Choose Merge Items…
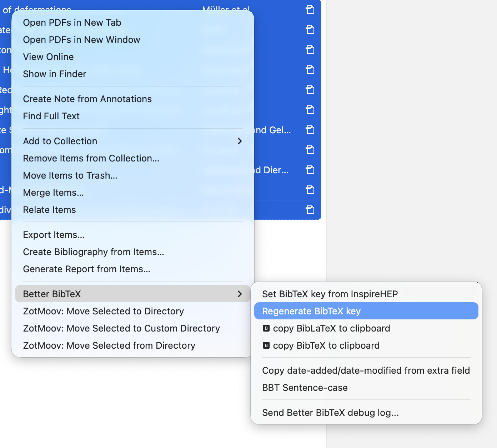The height and width of the screenshot is (448, 497). (x=132, y=193)
